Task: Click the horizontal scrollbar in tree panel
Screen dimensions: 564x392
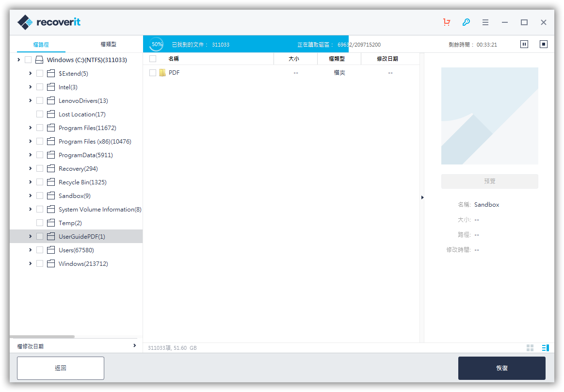Action: tap(42, 337)
